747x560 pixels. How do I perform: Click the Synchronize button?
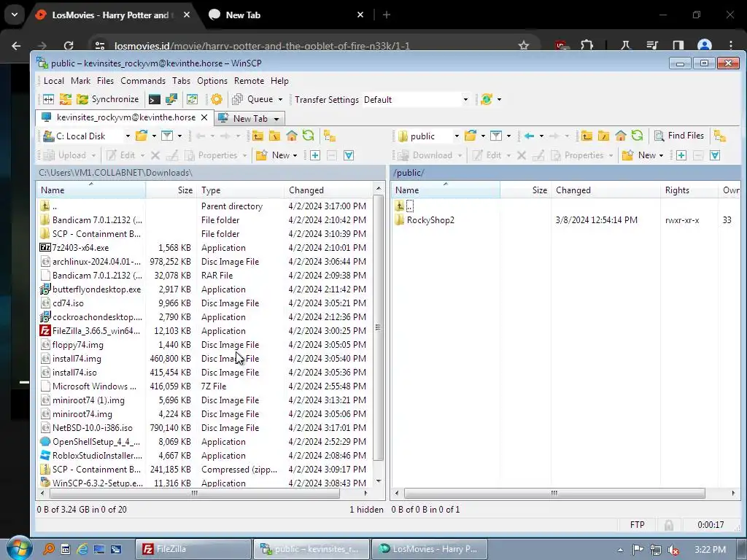[108, 99]
